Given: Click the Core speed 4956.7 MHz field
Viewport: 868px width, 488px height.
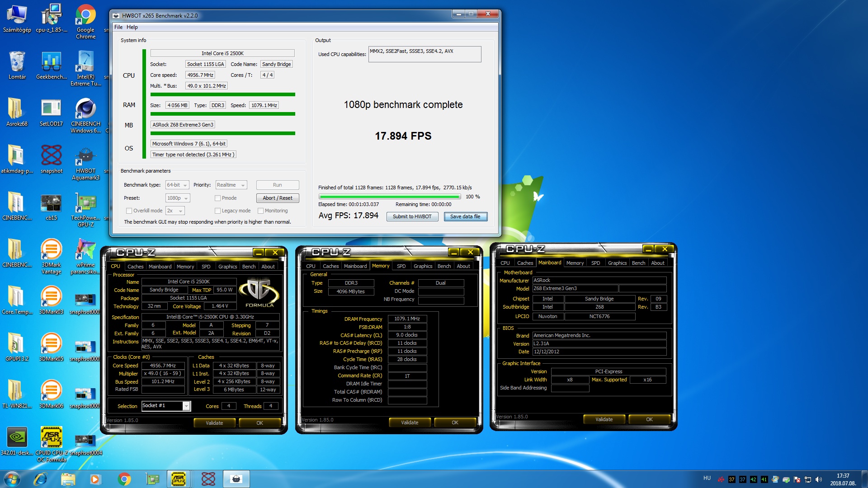Looking at the screenshot, I should pyautogui.click(x=200, y=75).
